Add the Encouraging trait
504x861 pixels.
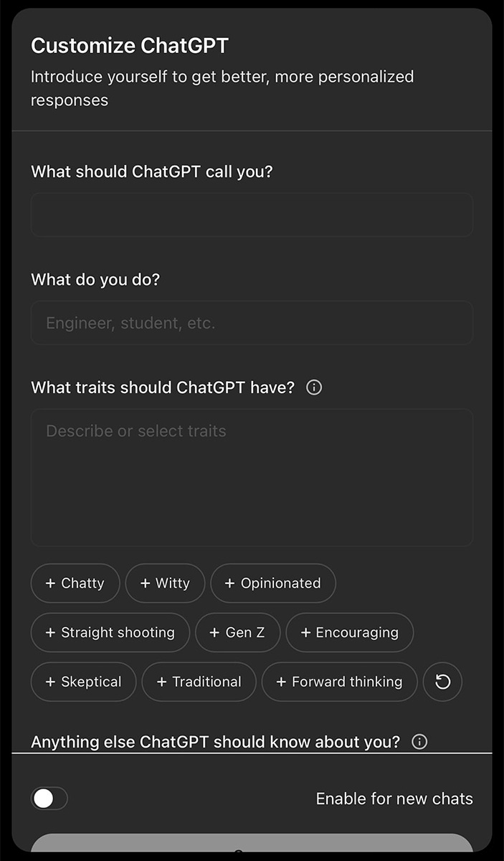pyautogui.click(x=350, y=632)
